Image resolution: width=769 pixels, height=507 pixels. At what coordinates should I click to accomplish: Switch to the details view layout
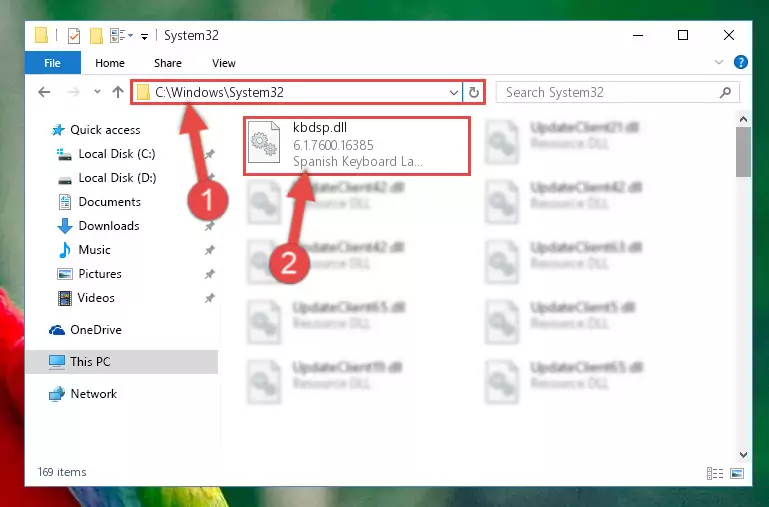(x=715, y=473)
